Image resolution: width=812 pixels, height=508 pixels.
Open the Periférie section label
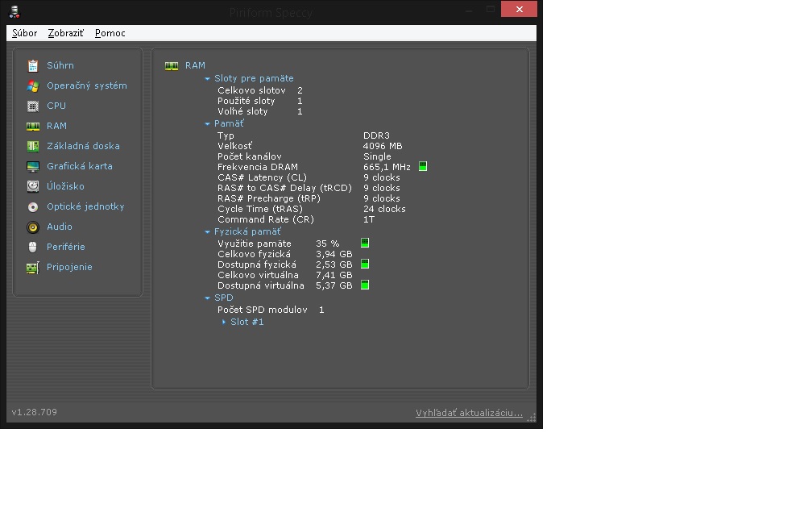tap(66, 247)
